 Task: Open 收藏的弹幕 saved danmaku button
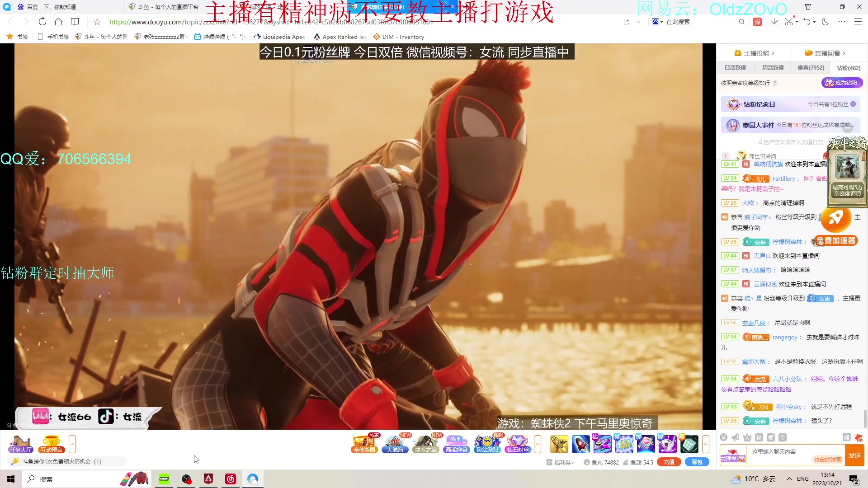pyautogui.click(x=828, y=460)
